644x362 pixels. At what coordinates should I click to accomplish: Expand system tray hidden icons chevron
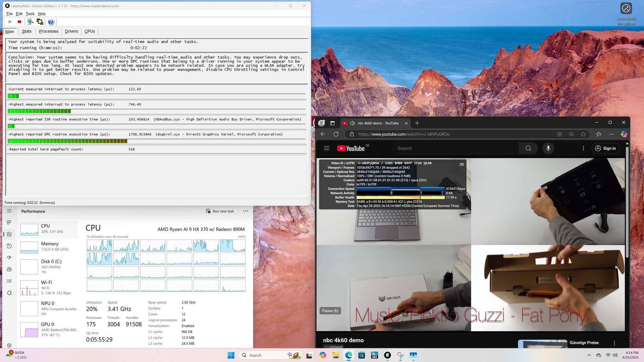(x=589, y=355)
